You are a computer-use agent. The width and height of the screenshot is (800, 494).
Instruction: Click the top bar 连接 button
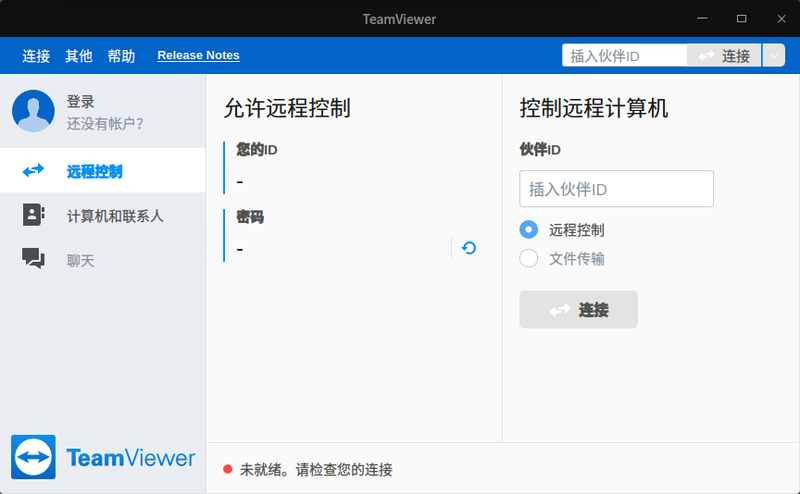[x=724, y=56]
